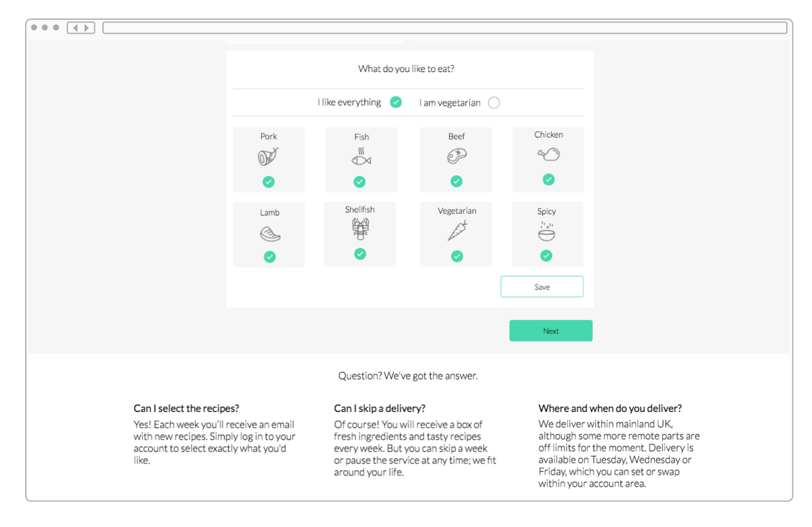Go back using browser back arrow
812x527 pixels.
[x=75, y=28]
